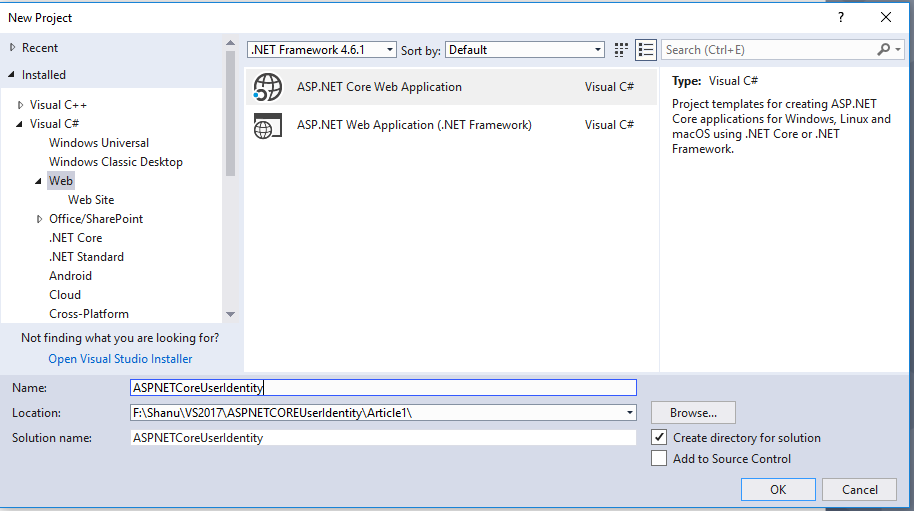Click the category tree scroll down arrow
This screenshot has width=914, height=511.
click(230, 314)
